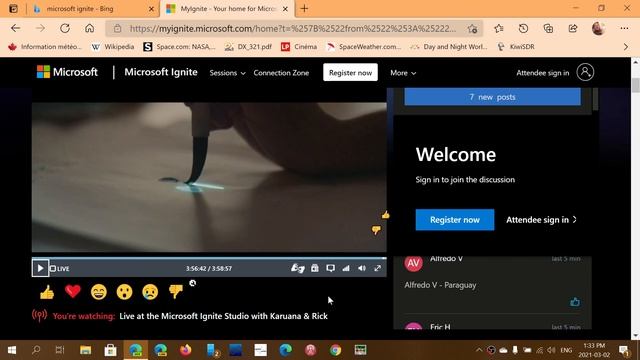Go back in the browser
Image resolution: width=640 pixels, height=360 pixels.
coord(16,28)
